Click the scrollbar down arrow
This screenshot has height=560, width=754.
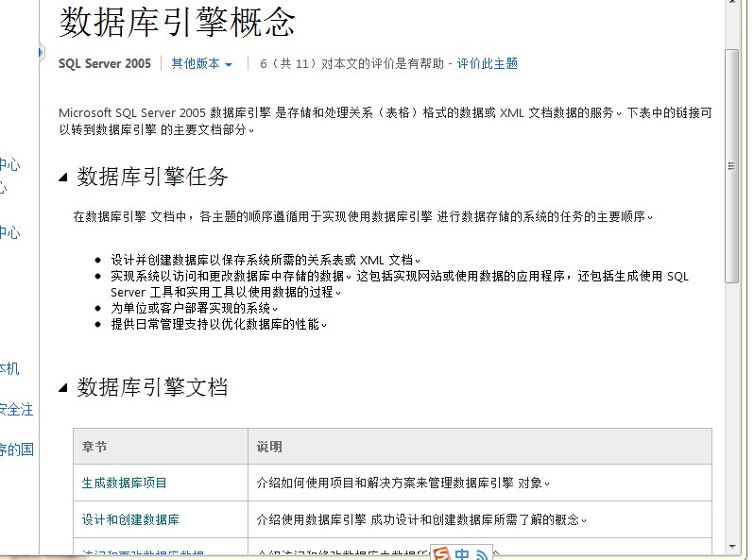pyautogui.click(x=731, y=547)
